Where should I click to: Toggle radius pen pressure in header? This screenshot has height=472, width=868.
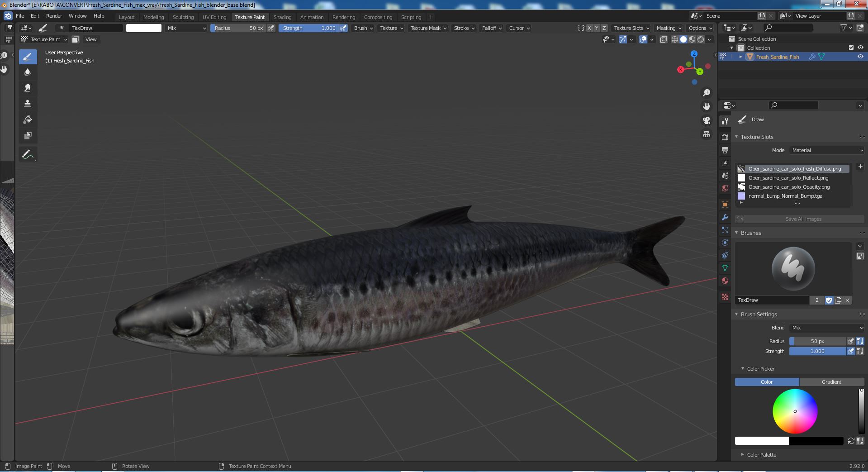[x=271, y=28]
